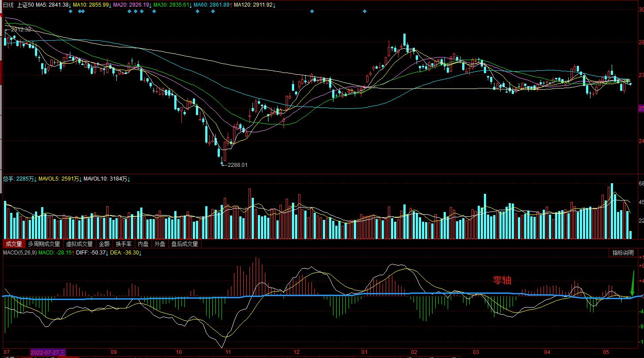
Task: Click the MA120 moving average label
Action: tap(254, 5)
